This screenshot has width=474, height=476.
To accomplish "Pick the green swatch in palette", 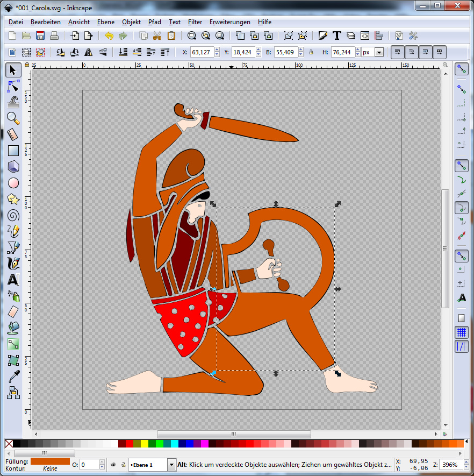I will point(152,444).
